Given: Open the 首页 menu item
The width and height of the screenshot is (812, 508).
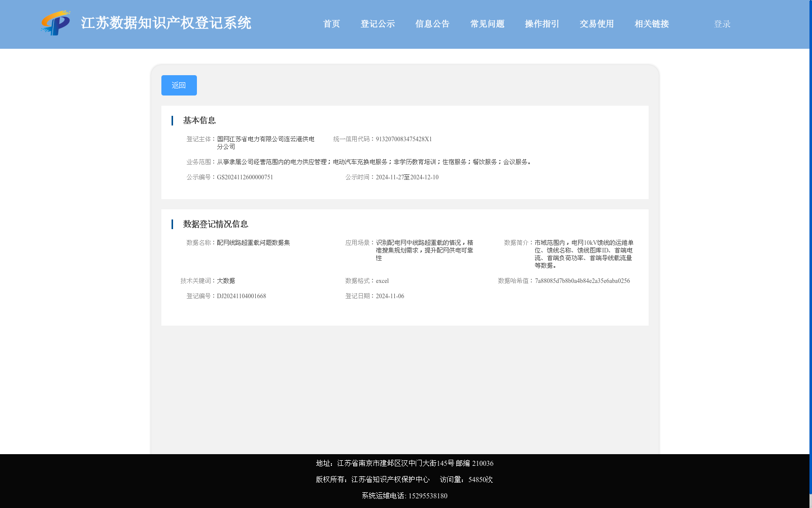Looking at the screenshot, I should pos(331,24).
